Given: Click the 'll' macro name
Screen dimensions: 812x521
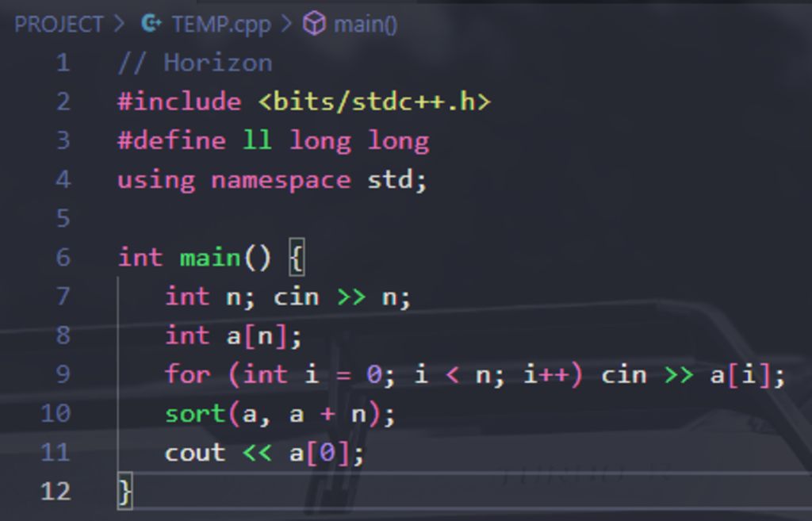Looking at the screenshot, I should (x=258, y=140).
